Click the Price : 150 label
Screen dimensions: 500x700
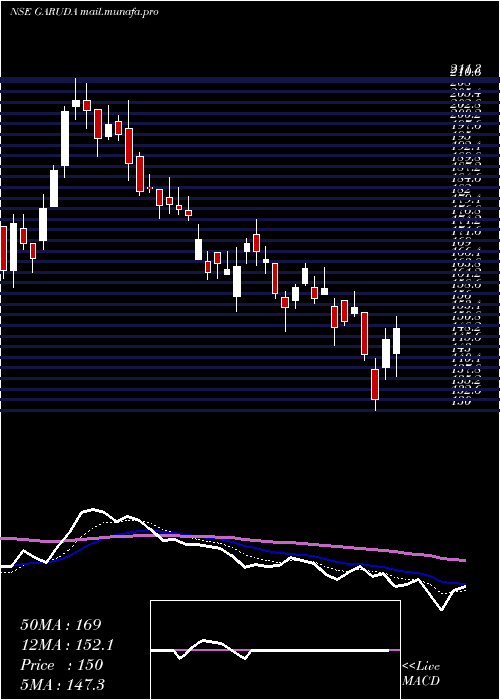click(62, 665)
